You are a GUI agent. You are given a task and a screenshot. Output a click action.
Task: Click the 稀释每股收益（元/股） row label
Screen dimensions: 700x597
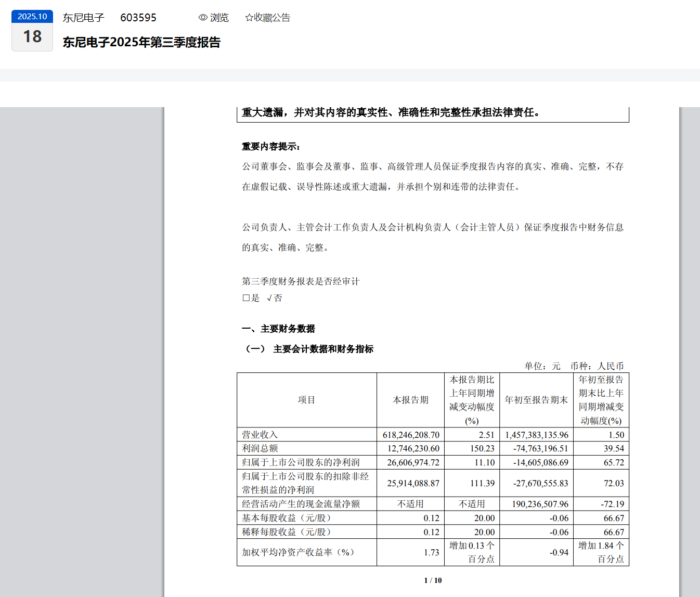tap(287, 532)
